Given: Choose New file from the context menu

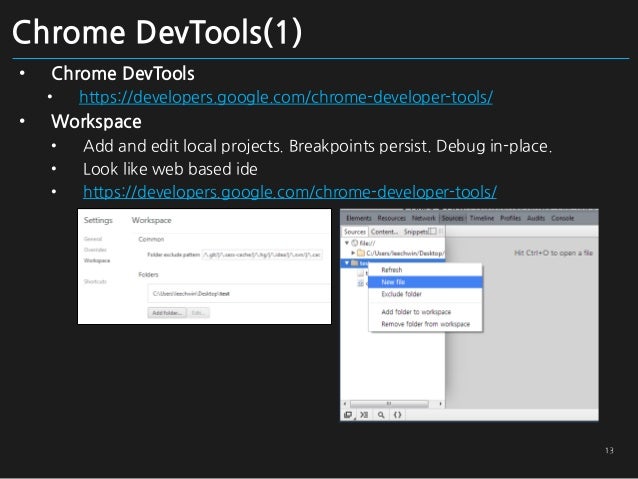Looking at the screenshot, I should 425,282.
